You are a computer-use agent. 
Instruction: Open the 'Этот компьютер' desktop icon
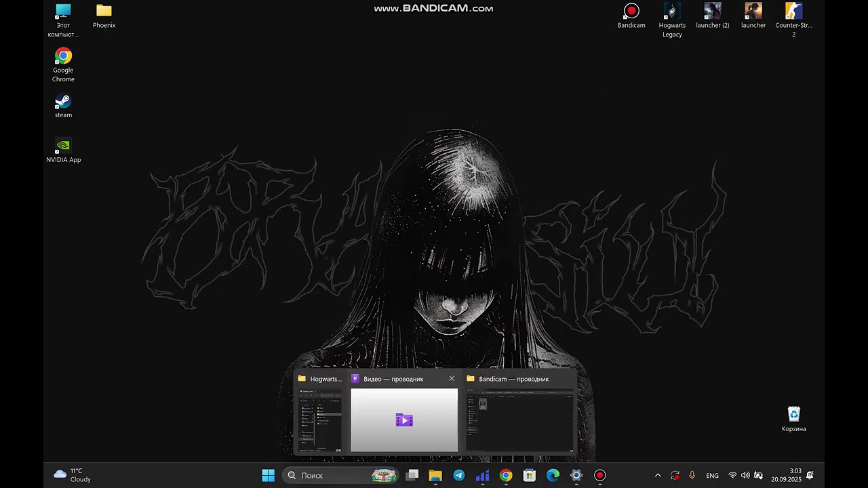pyautogui.click(x=63, y=20)
